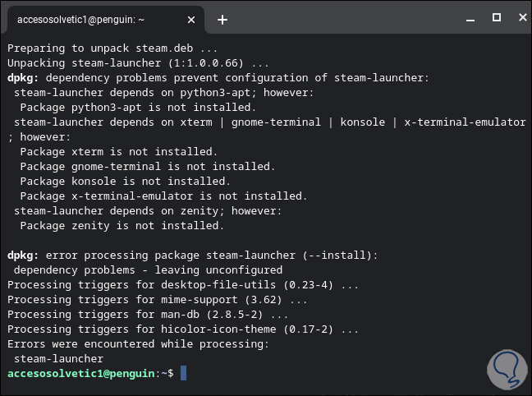532x396 pixels.
Task: Click the "Processing triggers for hicolor-icon-theme" line
Action: 182,329
